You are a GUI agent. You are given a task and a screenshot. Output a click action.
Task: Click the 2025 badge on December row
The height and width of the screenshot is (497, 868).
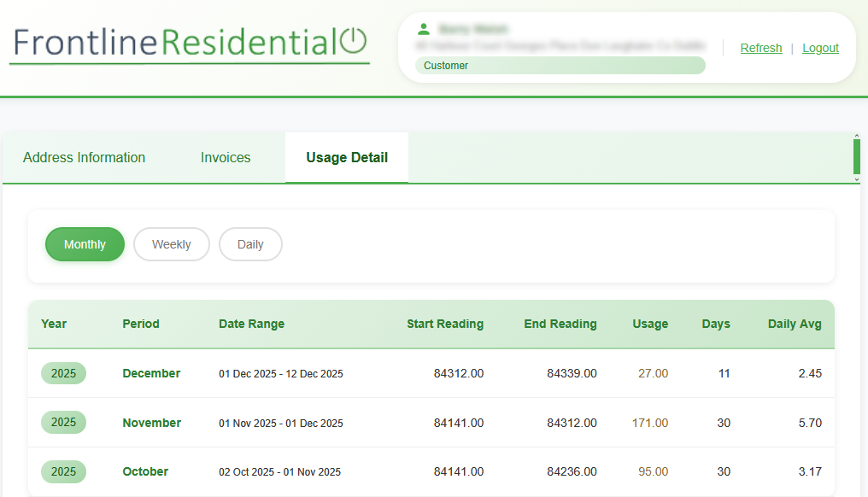tap(63, 373)
